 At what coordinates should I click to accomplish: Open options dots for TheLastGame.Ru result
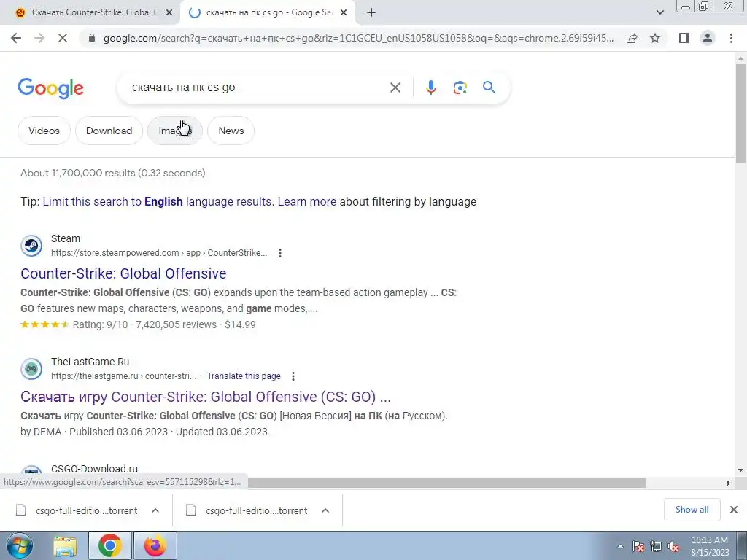[293, 376]
